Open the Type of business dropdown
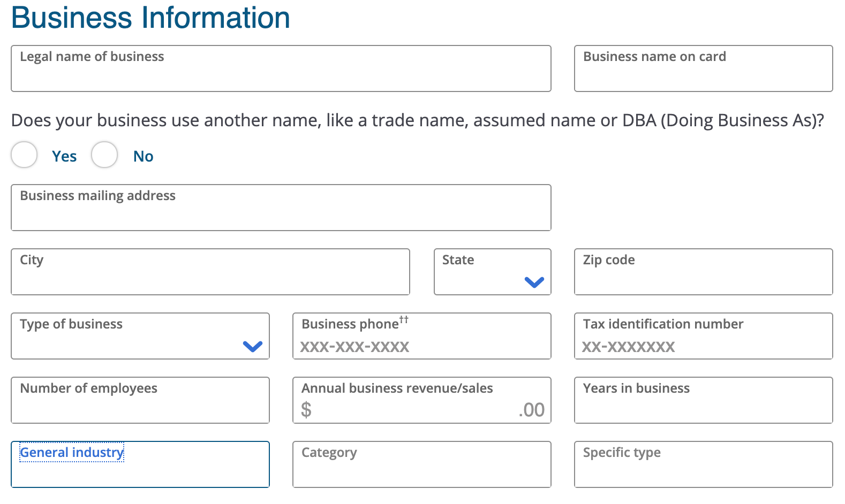The image size is (845, 504). [140, 336]
